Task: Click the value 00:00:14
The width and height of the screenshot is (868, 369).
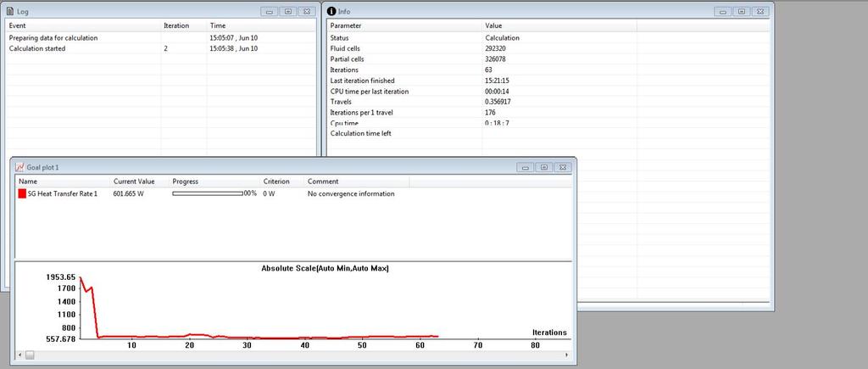Action: tap(497, 92)
